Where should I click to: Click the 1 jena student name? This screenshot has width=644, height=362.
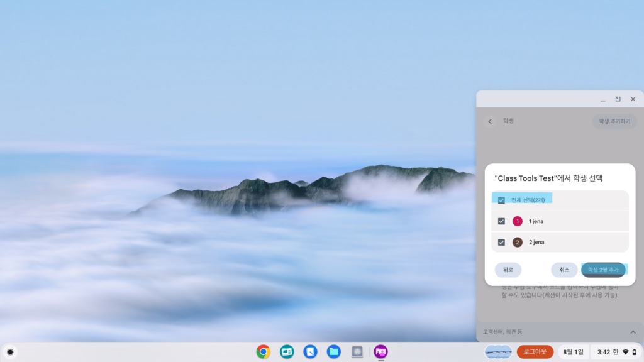click(x=536, y=221)
